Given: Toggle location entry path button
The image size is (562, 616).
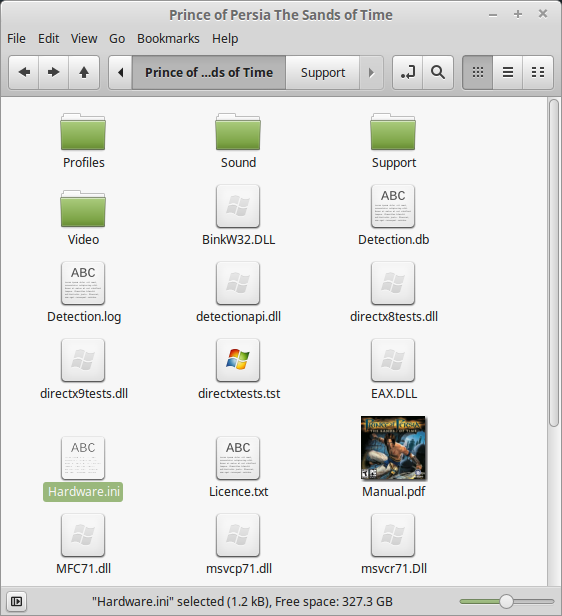Looking at the screenshot, I should tap(407, 72).
